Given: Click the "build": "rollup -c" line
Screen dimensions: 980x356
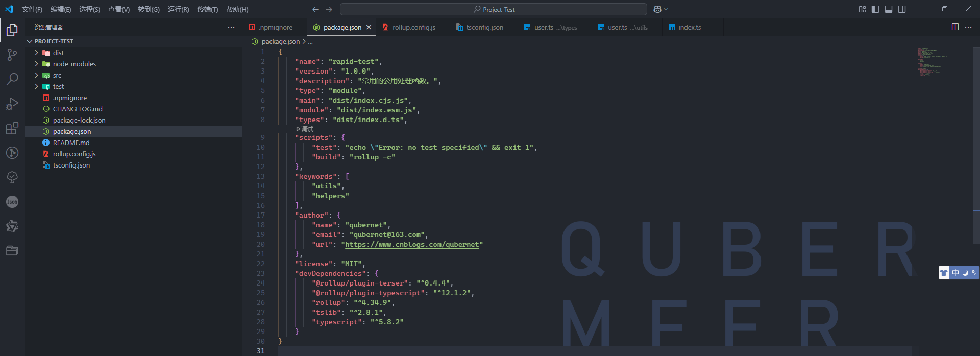Looking at the screenshot, I should (353, 157).
